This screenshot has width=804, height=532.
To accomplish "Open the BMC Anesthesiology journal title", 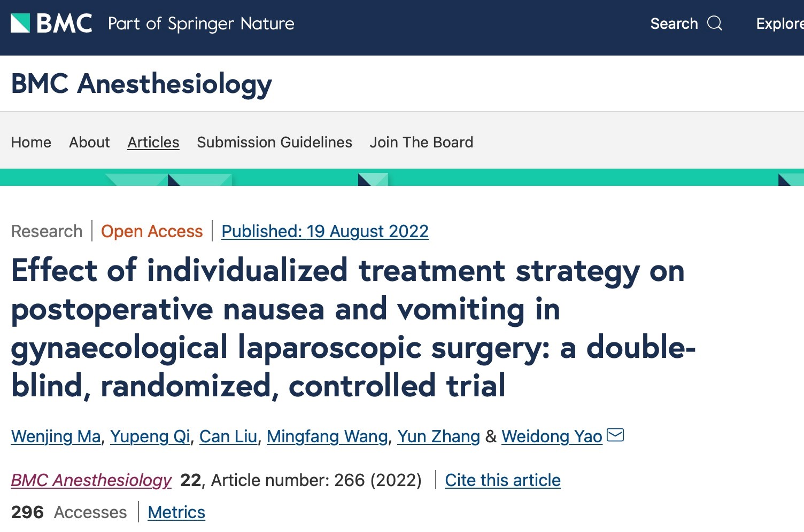I will click(x=142, y=84).
